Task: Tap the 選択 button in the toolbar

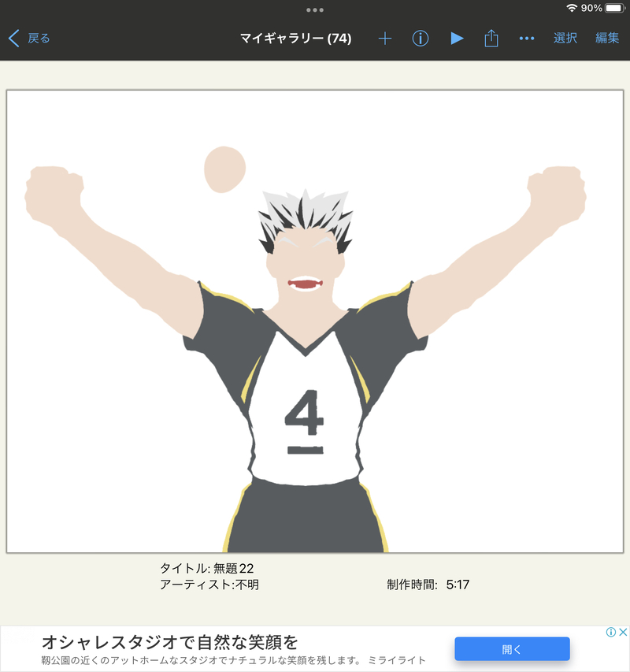Action: point(565,38)
